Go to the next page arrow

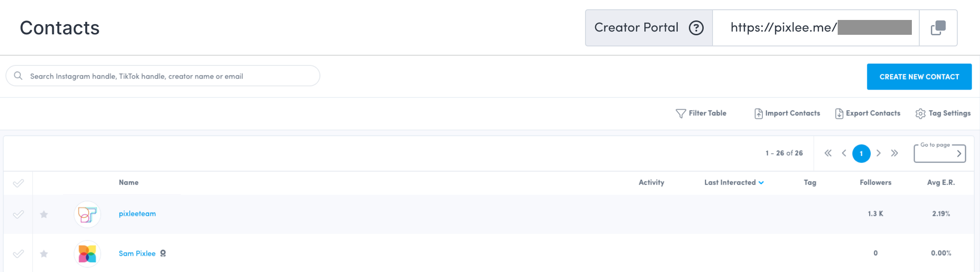pos(878,153)
